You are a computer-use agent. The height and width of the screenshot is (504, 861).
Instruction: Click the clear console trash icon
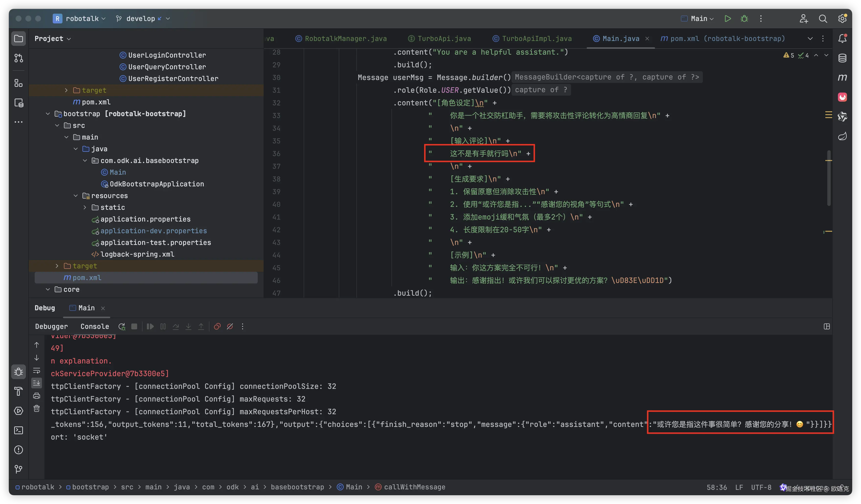37,408
